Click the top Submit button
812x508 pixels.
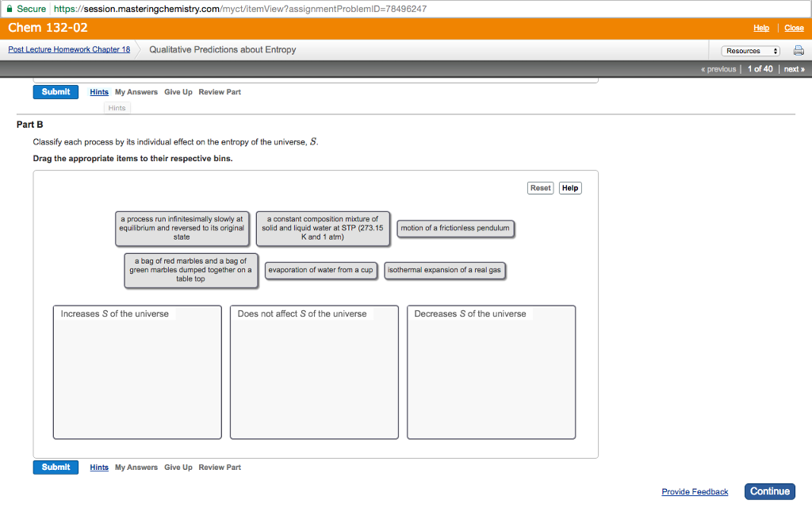pyautogui.click(x=56, y=92)
